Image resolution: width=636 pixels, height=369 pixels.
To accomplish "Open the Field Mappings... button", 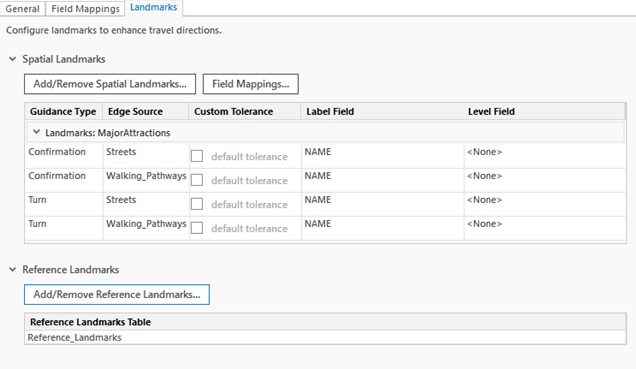I will 251,84.
